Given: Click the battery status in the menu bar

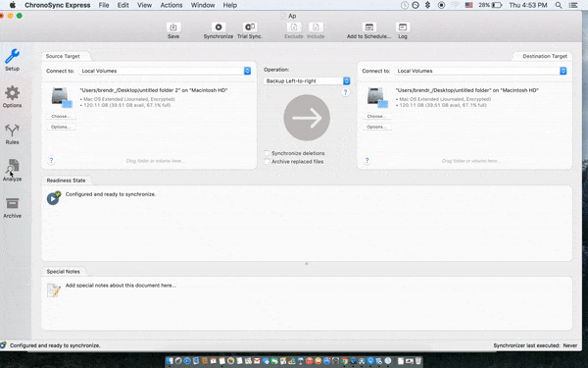Looking at the screenshot, I should [490, 5].
